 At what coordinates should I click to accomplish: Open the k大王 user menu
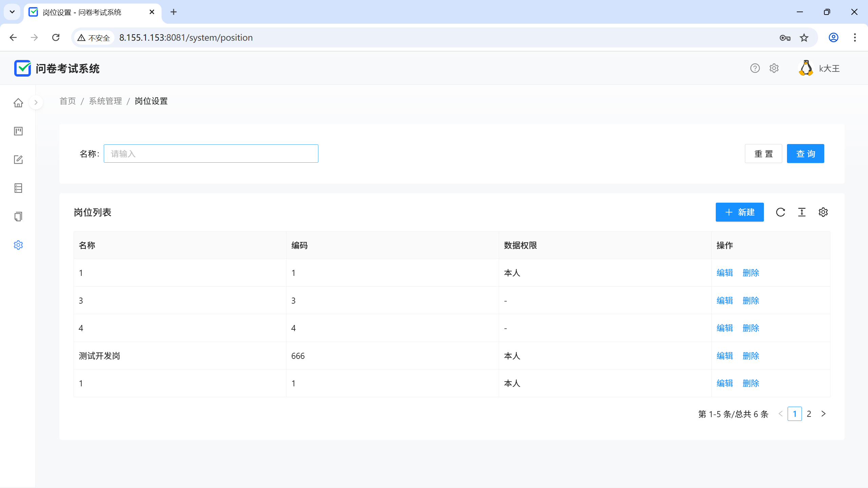pos(820,68)
